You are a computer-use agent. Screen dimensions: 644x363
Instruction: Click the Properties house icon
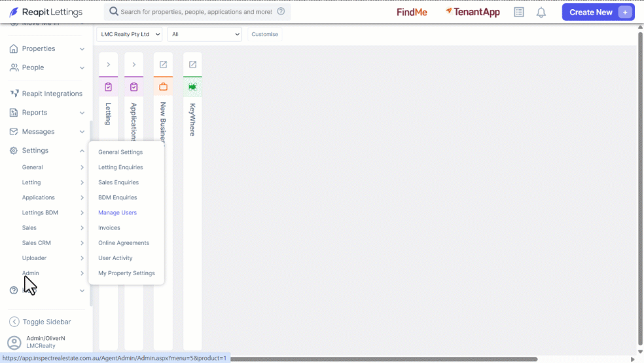14,48
